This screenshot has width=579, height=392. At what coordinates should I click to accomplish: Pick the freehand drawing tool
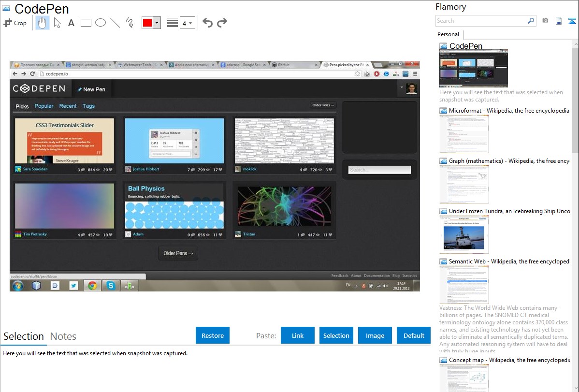[130, 23]
